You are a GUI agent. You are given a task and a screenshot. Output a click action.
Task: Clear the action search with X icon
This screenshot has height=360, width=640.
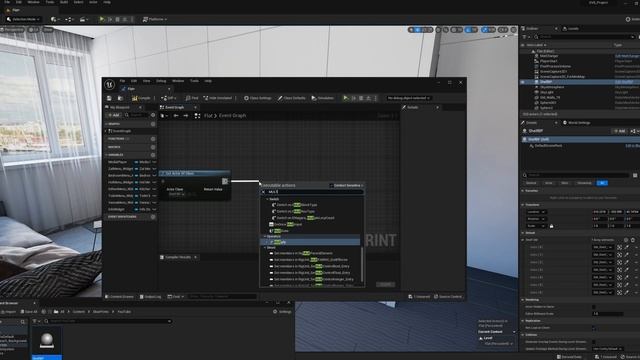264,192
